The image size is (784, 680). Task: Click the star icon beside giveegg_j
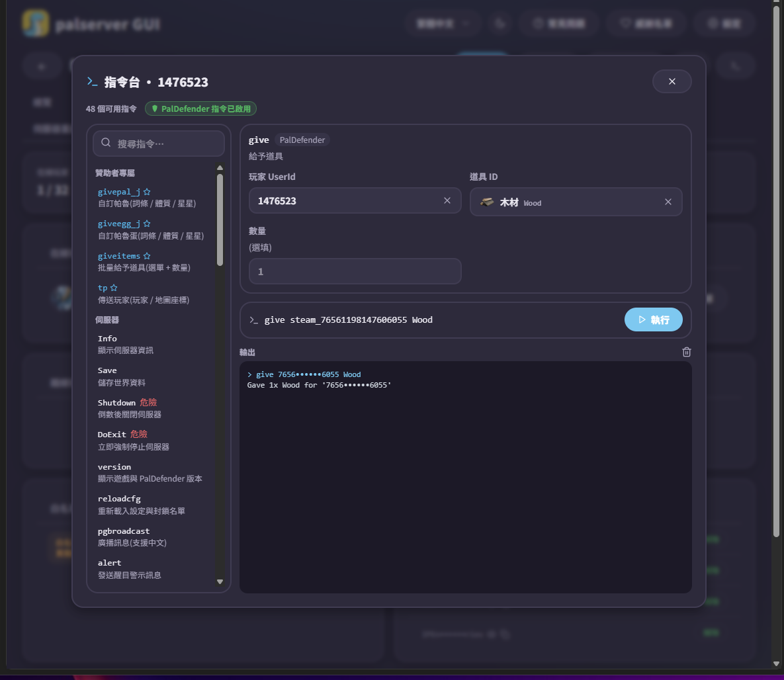pos(147,224)
